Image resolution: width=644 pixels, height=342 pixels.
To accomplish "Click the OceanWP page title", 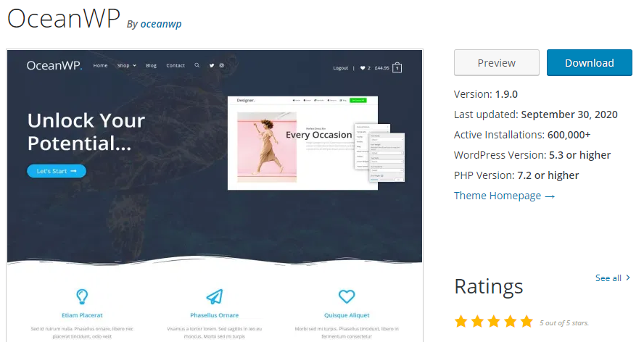I will click(64, 18).
